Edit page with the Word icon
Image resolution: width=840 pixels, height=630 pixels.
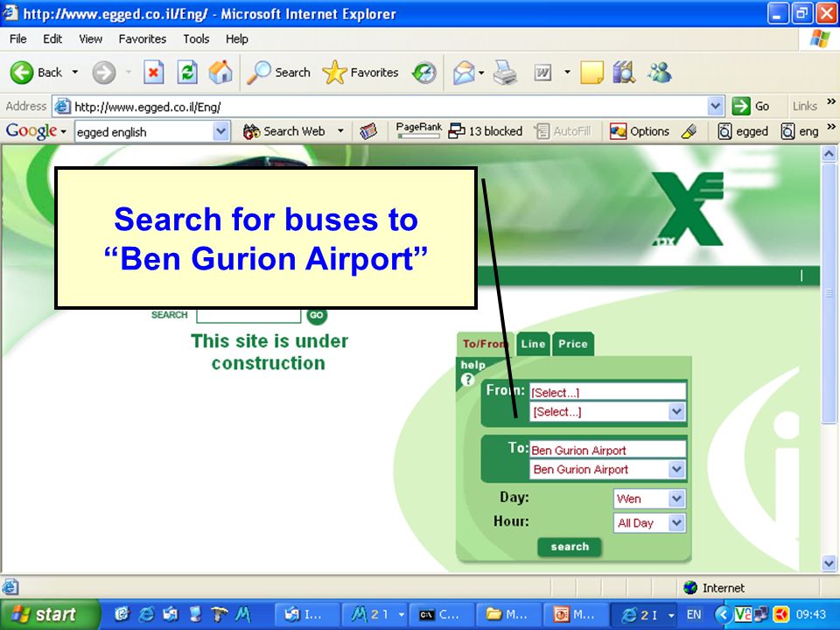click(x=542, y=73)
